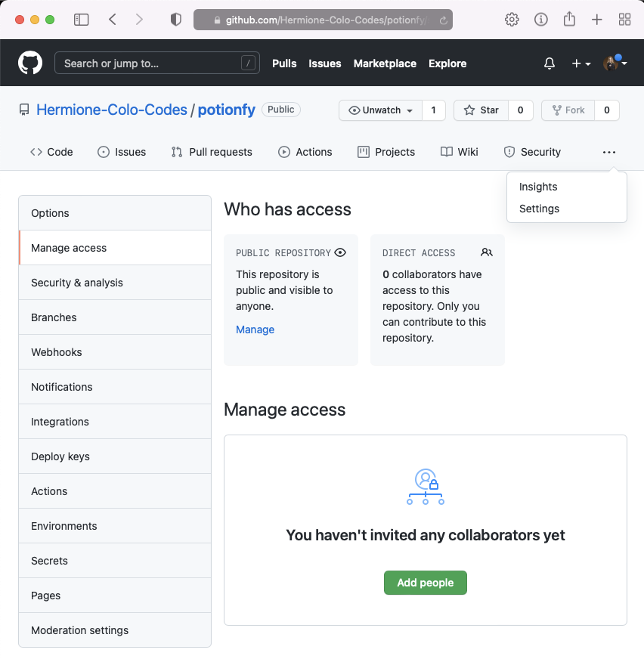Open the user avatar menu
The image size is (644, 659).
click(x=615, y=63)
